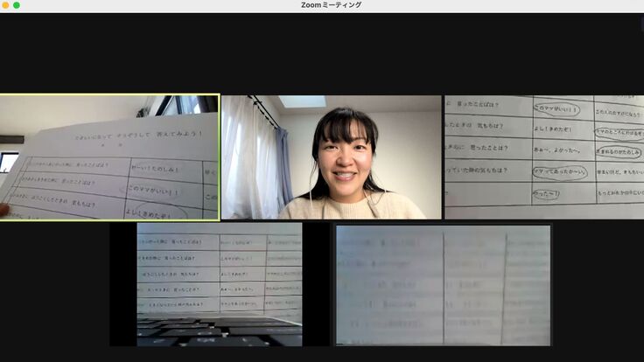Click the Zoom ミーティング window title
644x362 pixels.
coord(331,5)
